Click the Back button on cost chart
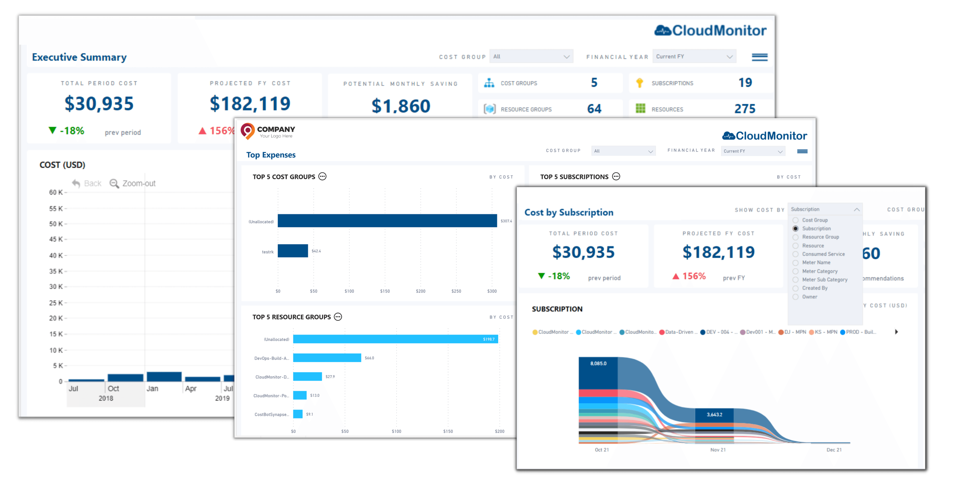The image size is (980, 490). (x=87, y=183)
